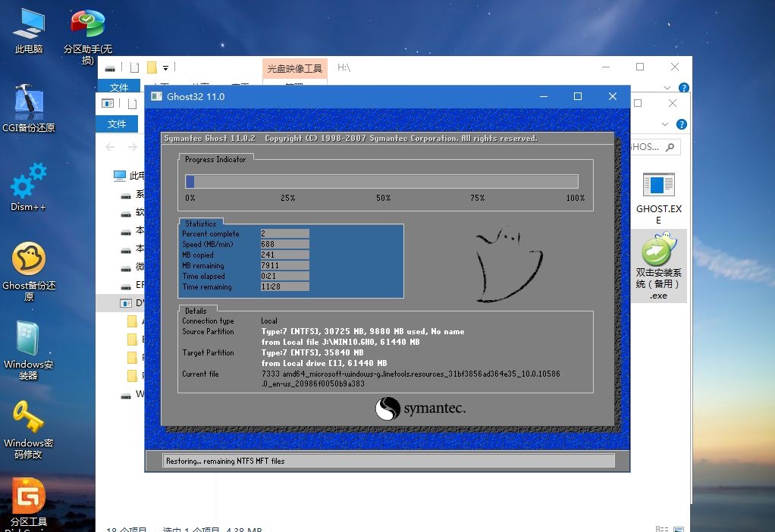Minimize the Ghost32 11.0 window
This screenshot has width=775, height=532.
tap(544, 96)
